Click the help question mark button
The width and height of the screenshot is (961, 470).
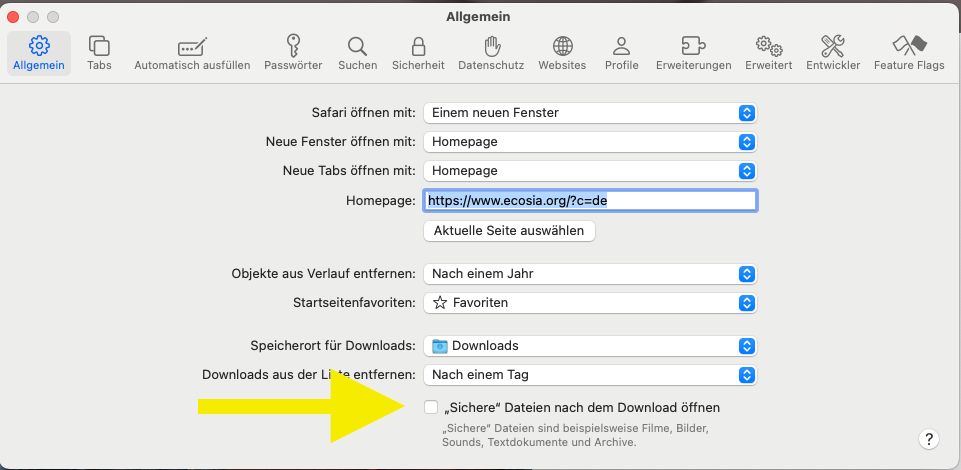pos(929,439)
